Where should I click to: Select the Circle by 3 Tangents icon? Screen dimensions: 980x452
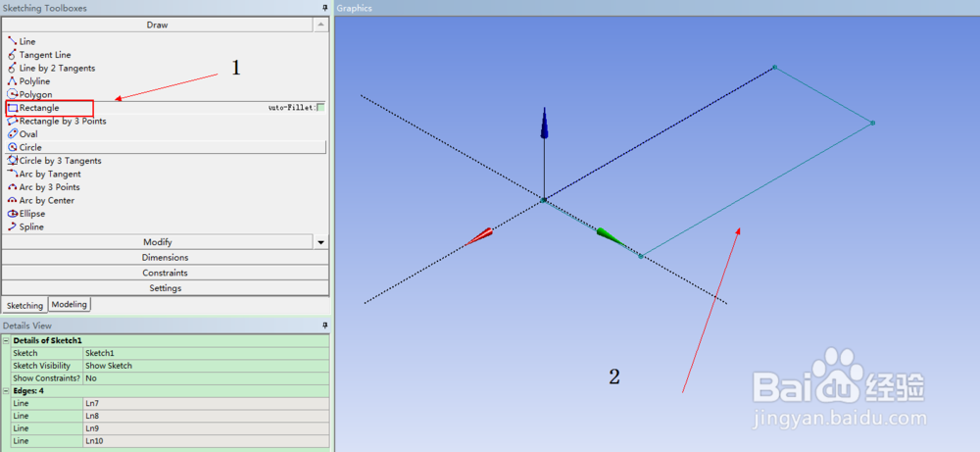pyautogui.click(x=12, y=161)
